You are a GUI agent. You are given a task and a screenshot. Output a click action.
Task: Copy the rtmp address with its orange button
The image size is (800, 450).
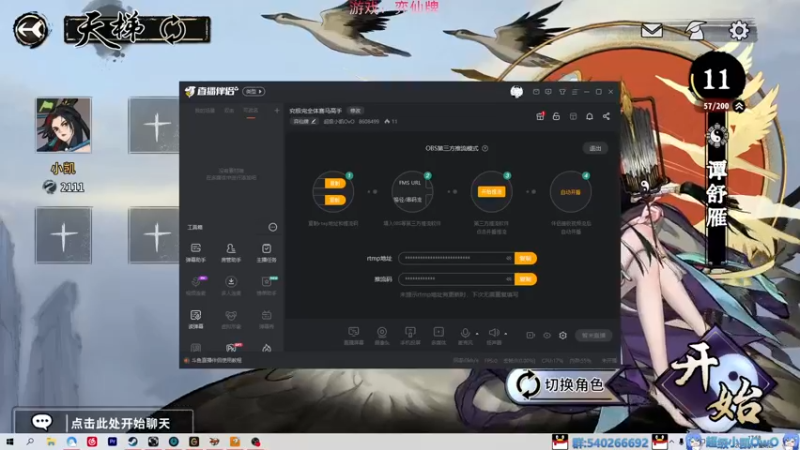(525, 258)
